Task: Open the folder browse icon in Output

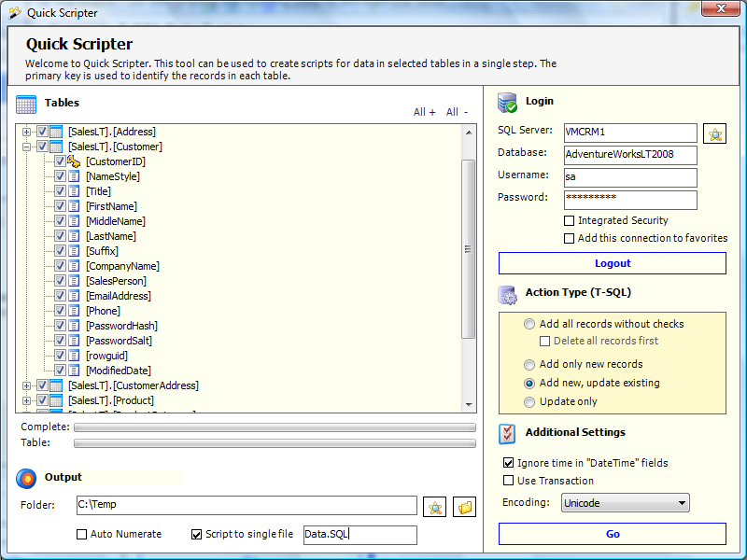Action: coord(464,507)
